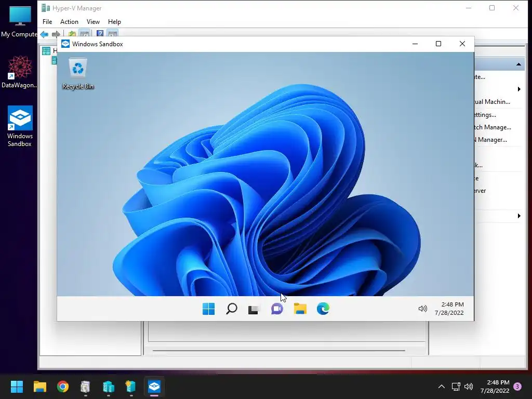The height and width of the screenshot is (399, 532).
Task: Select the Hyper-V Manager root node icon in tree
Action: (x=46, y=51)
